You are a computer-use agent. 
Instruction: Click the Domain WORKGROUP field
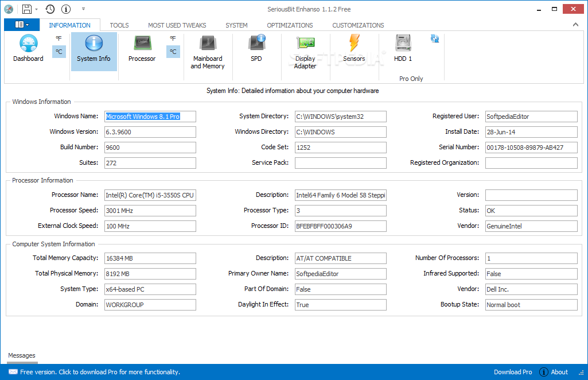[150, 305]
